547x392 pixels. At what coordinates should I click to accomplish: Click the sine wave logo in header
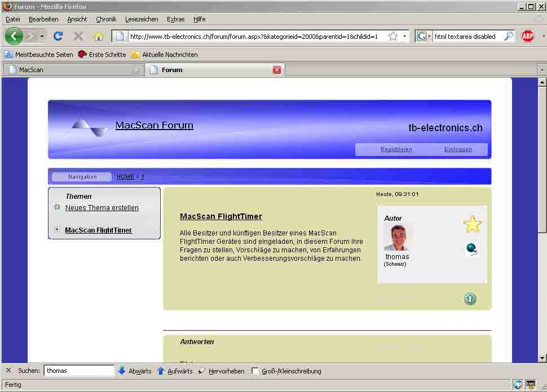click(90, 127)
